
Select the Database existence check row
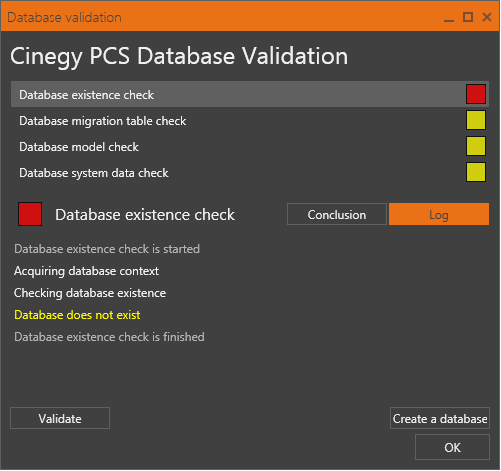(250, 94)
